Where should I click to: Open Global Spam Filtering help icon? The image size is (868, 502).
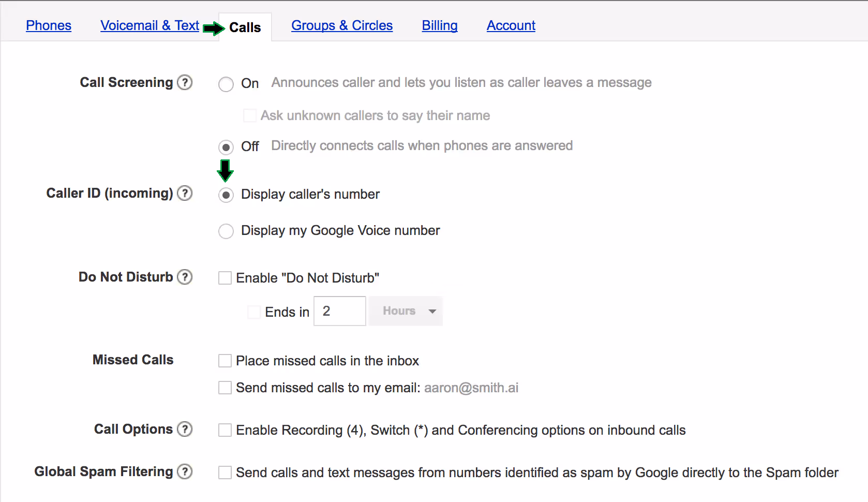tap(185, 471)
